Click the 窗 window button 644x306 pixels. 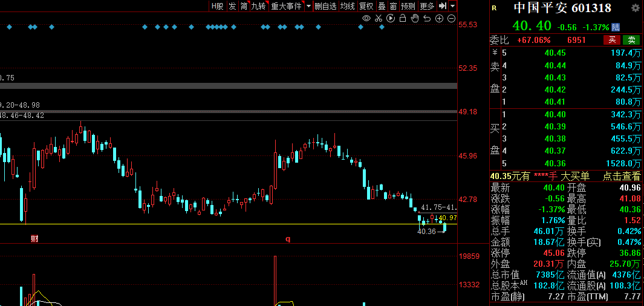(x=394, y=6)
